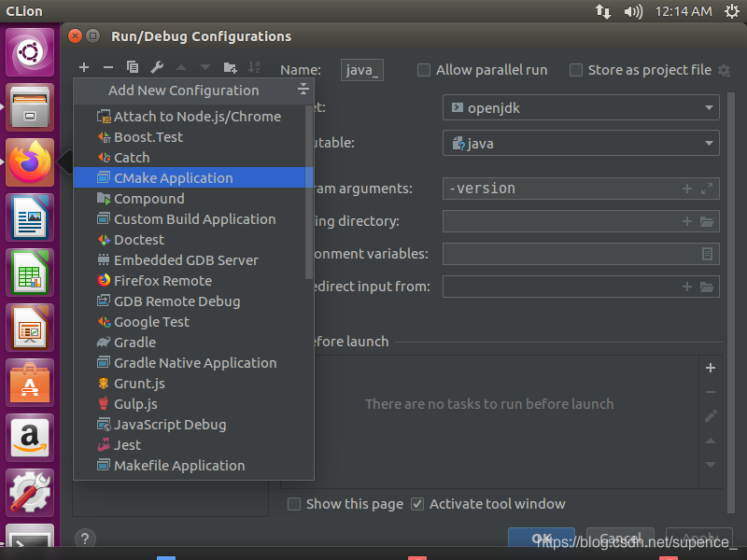
Task: Check the Show this page option
Action: pos(294,504)
